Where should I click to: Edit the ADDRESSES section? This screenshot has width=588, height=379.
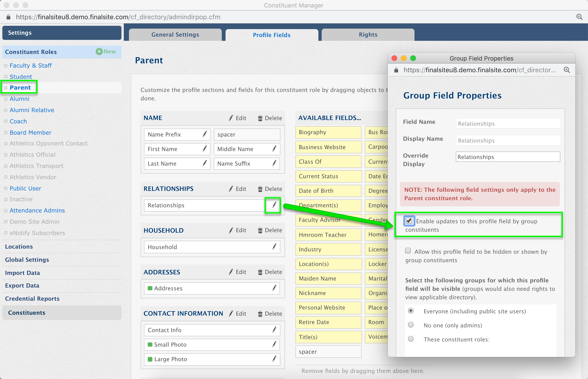tap(237, 272)
